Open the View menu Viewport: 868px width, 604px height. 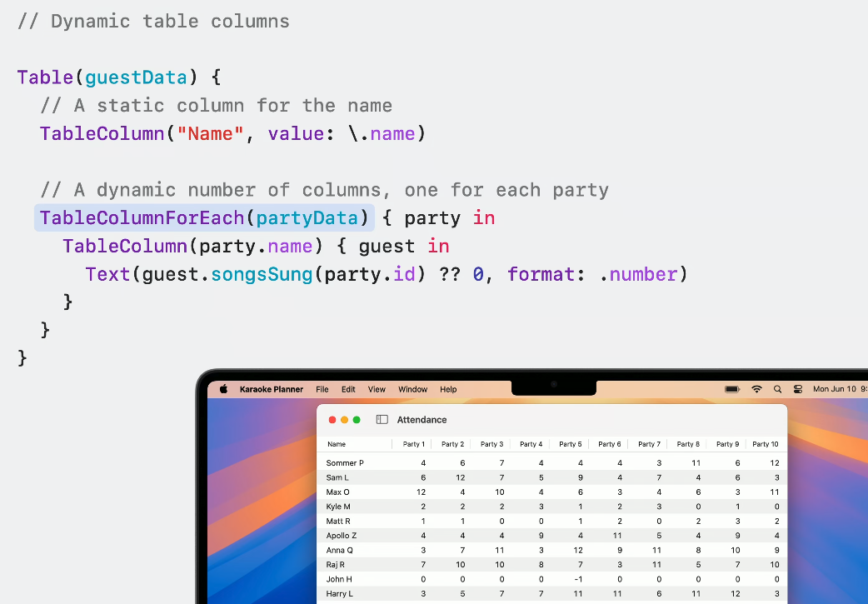pos(377,389)
